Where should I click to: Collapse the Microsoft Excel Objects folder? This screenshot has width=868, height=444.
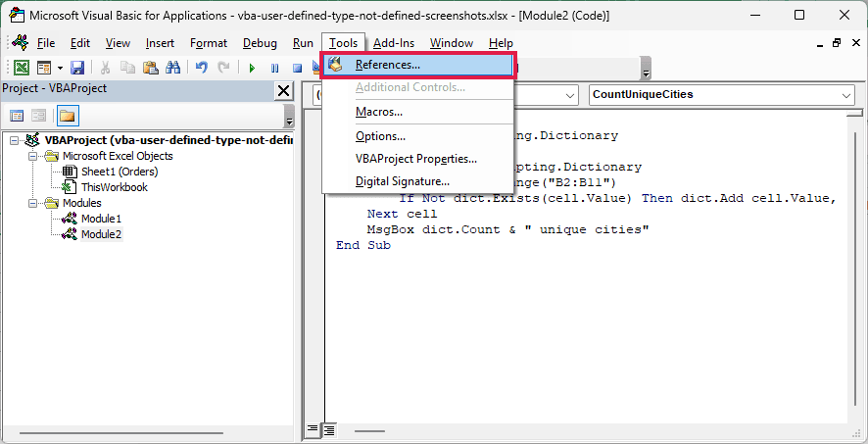pos(32,156)
